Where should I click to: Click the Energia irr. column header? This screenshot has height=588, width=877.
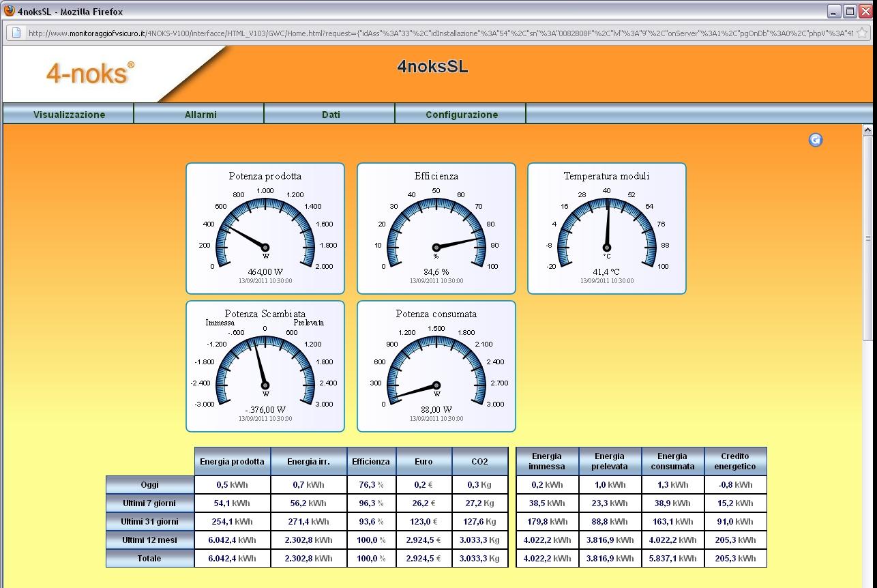coord(309,461)
